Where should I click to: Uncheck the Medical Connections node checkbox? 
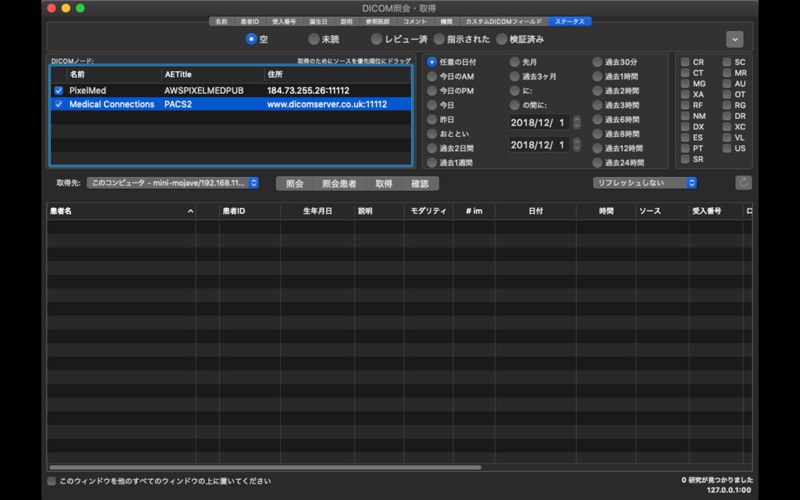59,104
